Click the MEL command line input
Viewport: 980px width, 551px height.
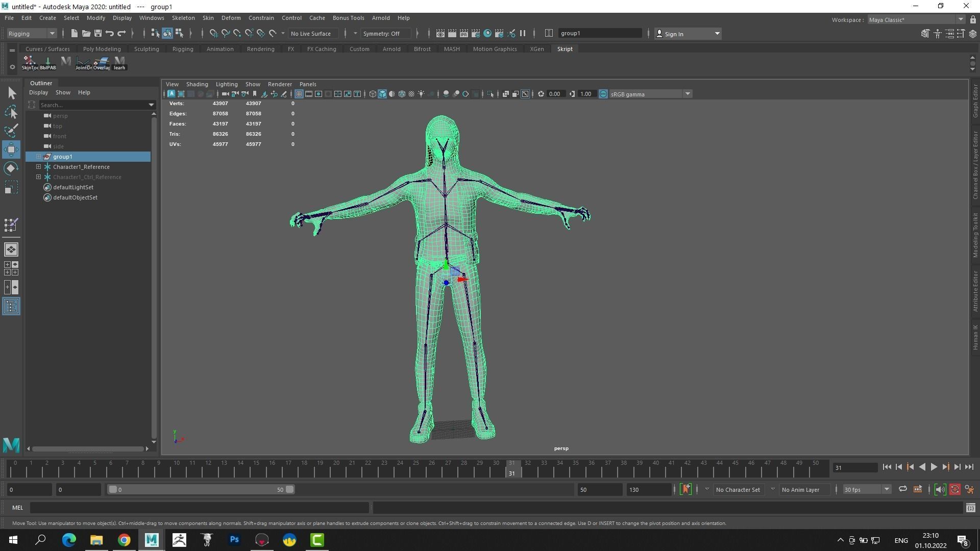pos(199,508)
